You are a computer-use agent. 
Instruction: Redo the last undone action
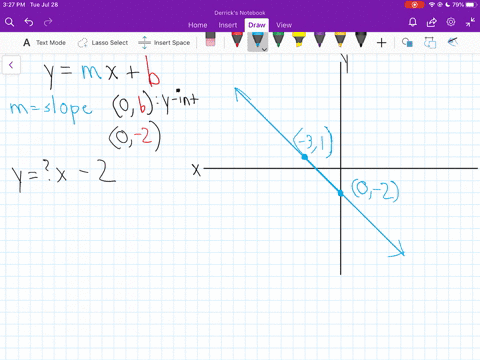pos(48,22)
